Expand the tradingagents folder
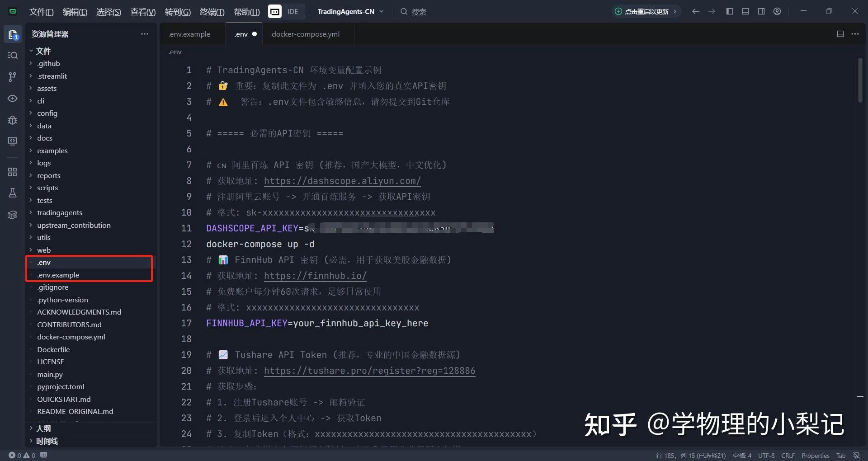The image size is (868, 461). click(x=60, y=212)
